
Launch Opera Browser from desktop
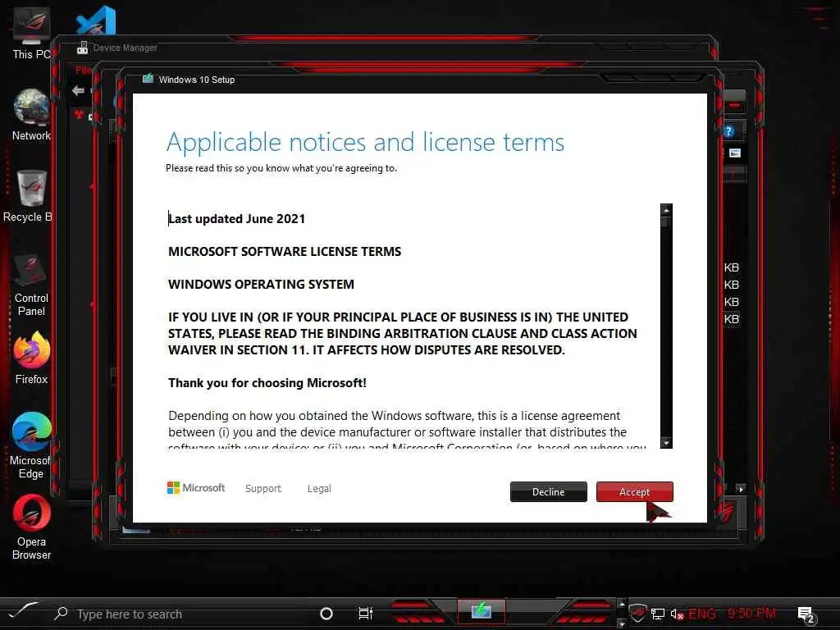click(31, 527)
